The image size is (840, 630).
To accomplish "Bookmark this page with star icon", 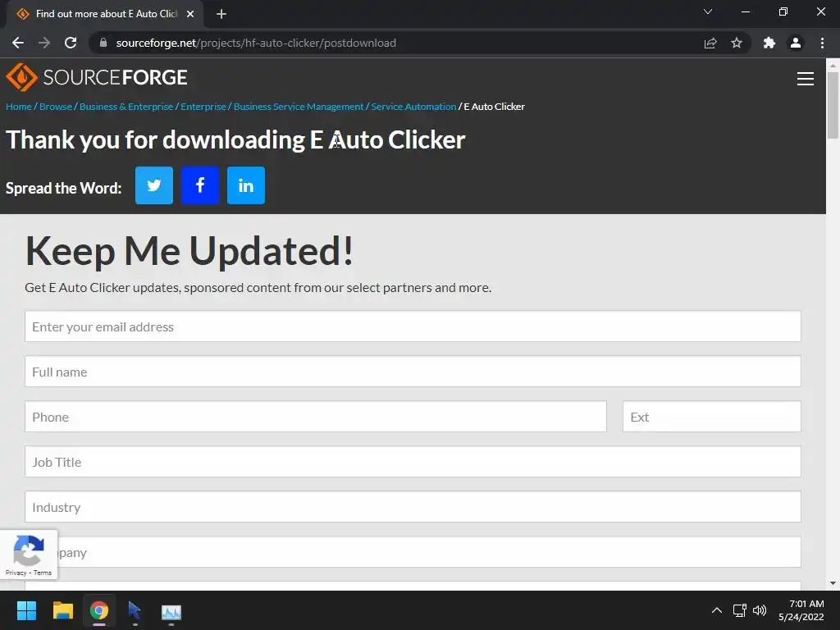I will (737, 43).
